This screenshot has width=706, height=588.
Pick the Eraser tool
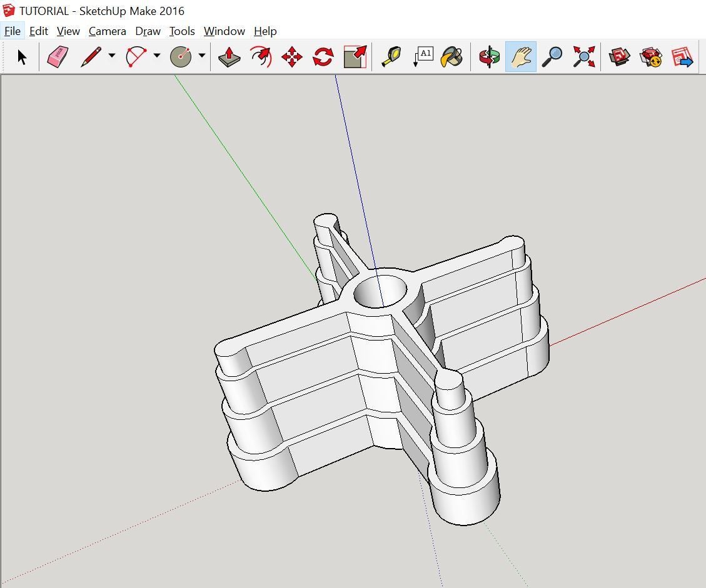coord(58,56)
